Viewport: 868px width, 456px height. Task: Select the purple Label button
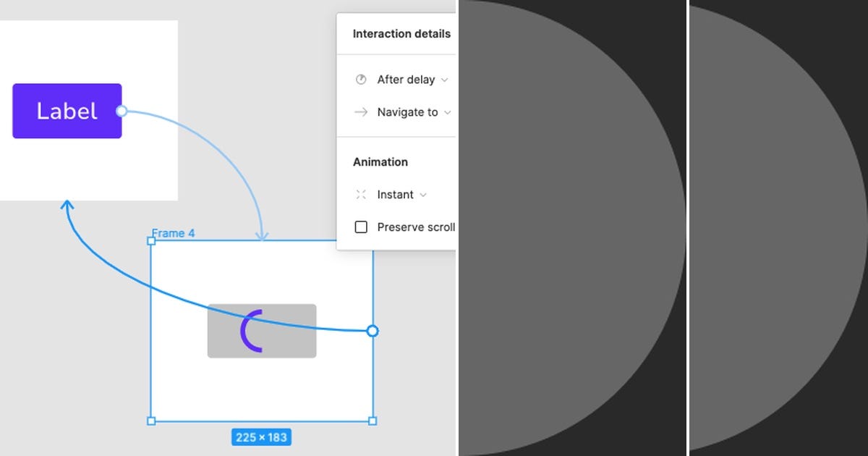(x=67, y=111)
